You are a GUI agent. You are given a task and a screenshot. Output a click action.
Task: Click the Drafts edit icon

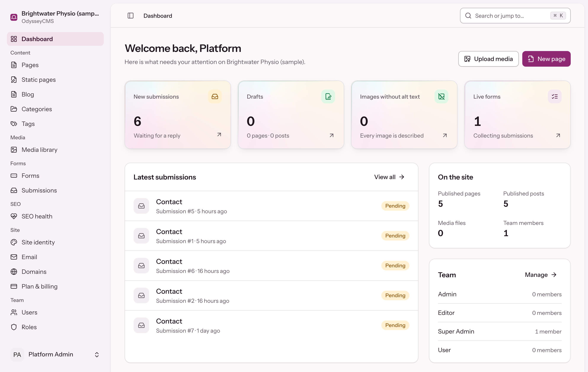[x=328, y=96]
